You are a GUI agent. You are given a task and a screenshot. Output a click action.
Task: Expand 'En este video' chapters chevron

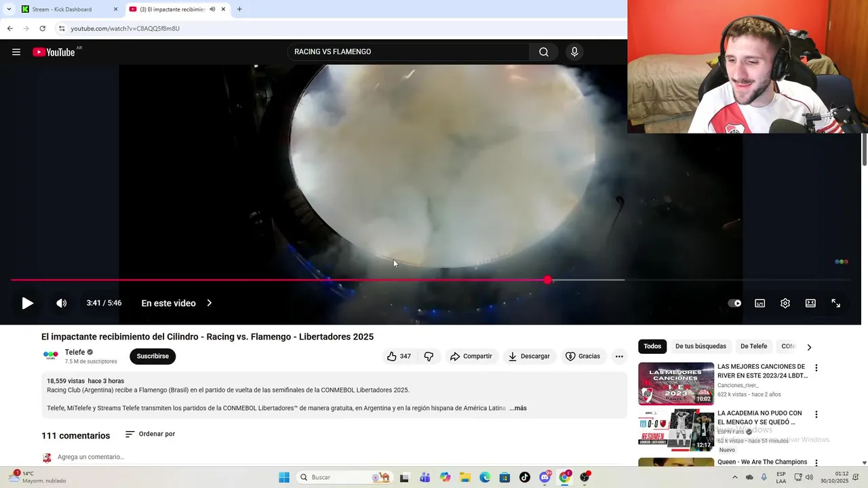tap(210, 303)
